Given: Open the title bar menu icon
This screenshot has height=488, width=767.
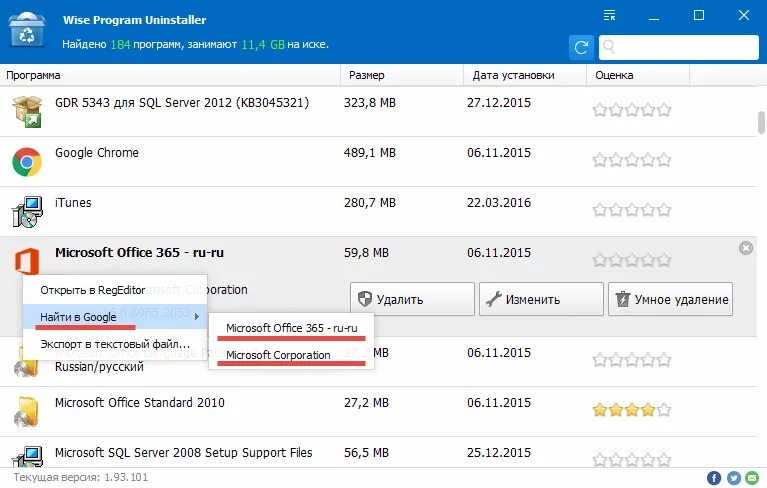Looking at the screenshot, I should point(609,15).
